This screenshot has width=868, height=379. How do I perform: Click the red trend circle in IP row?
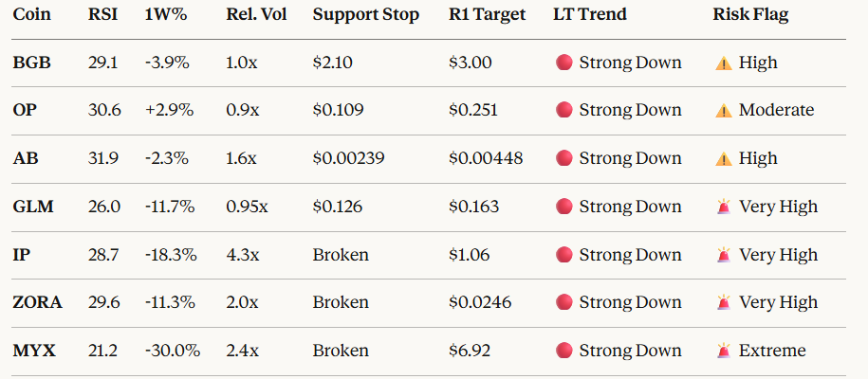tap(563, 255)
